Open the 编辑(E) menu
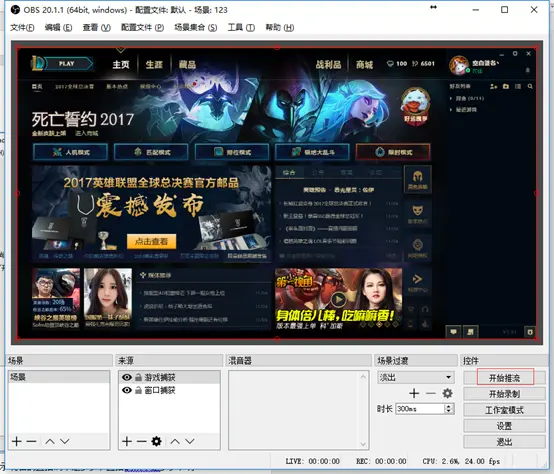Screen dimensions: 554x474 click(58, 28)
